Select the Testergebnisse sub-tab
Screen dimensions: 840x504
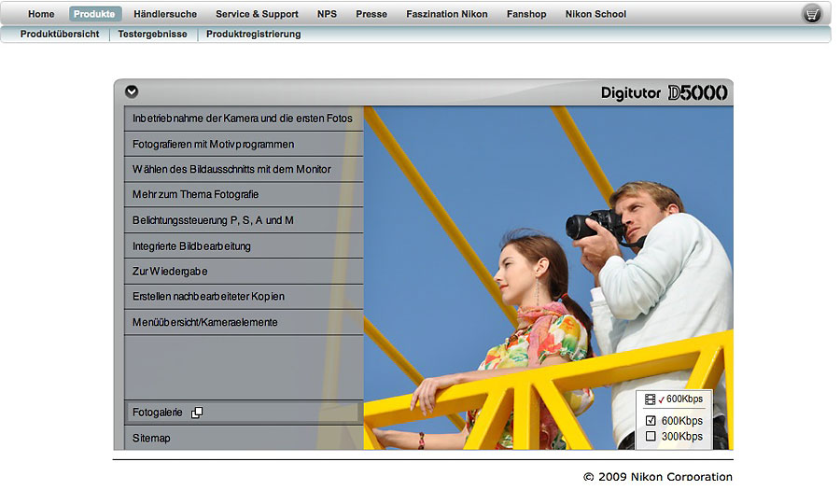tap(152, 35)
